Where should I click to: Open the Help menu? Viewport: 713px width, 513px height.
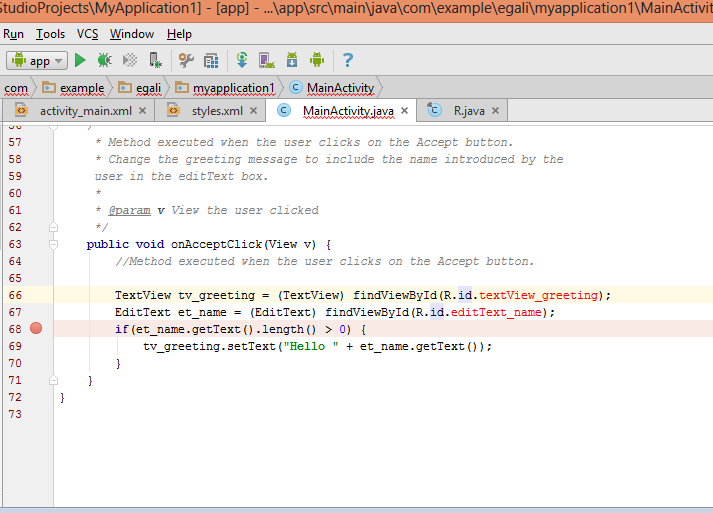[179, 34]
